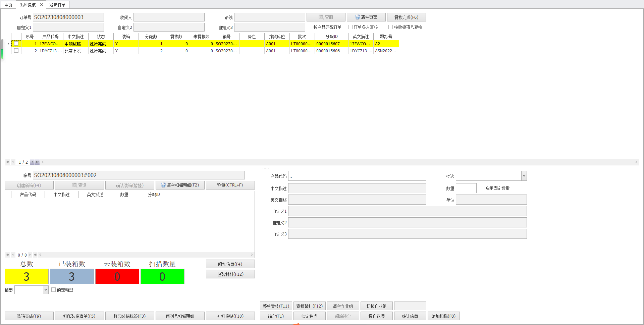
Task: Go to next page in order grid
Action: click(x=32, y=162)
